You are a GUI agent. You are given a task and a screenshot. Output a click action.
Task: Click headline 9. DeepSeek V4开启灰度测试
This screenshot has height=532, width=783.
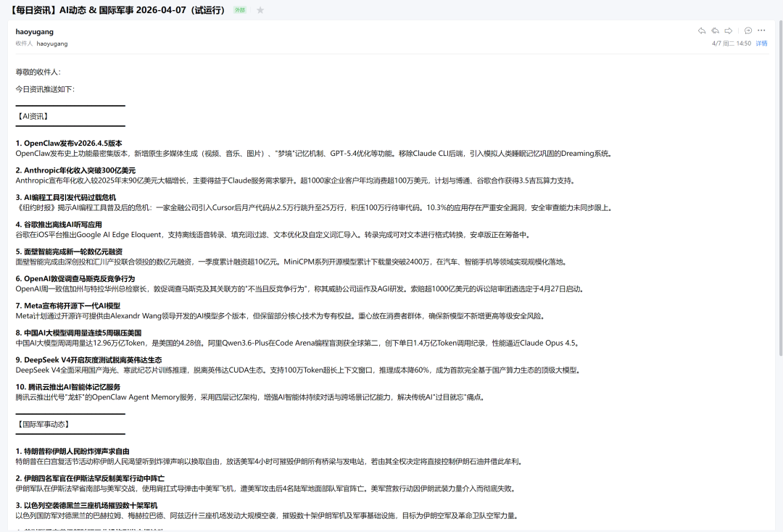click(88, 359)
